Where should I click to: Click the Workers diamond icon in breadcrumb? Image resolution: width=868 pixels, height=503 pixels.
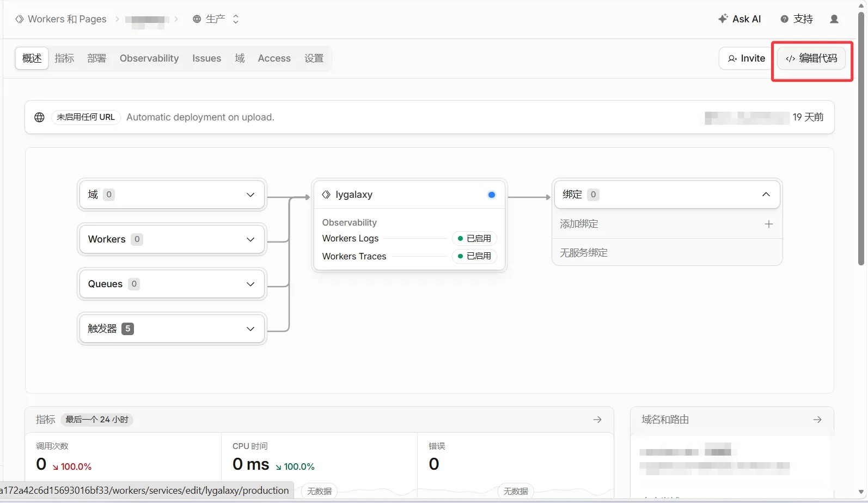[20, 19]
